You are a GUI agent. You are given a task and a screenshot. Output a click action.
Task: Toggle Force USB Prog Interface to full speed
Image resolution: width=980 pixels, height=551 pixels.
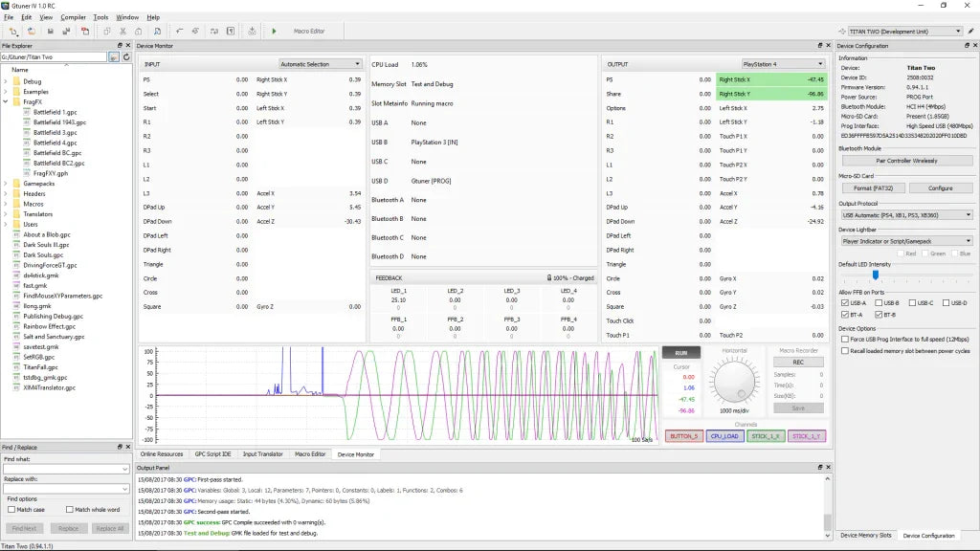click(844, 340)
